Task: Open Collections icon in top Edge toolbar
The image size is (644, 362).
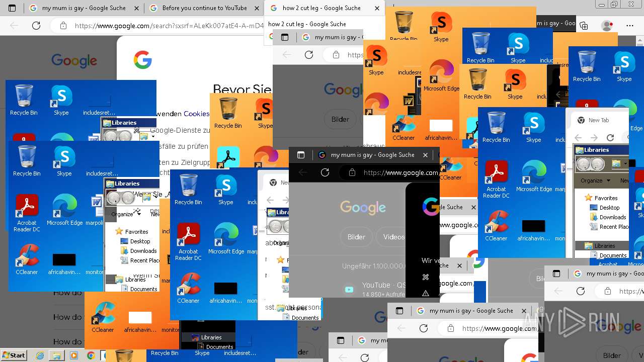Action: coord(584,26)
